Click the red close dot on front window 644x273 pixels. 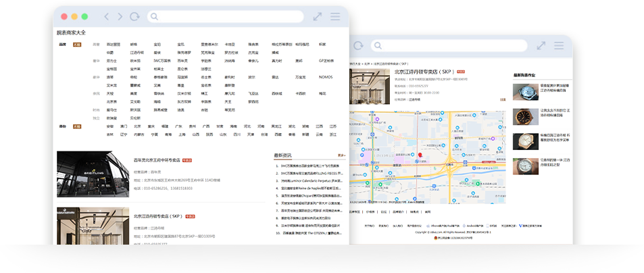coord(64,16)
